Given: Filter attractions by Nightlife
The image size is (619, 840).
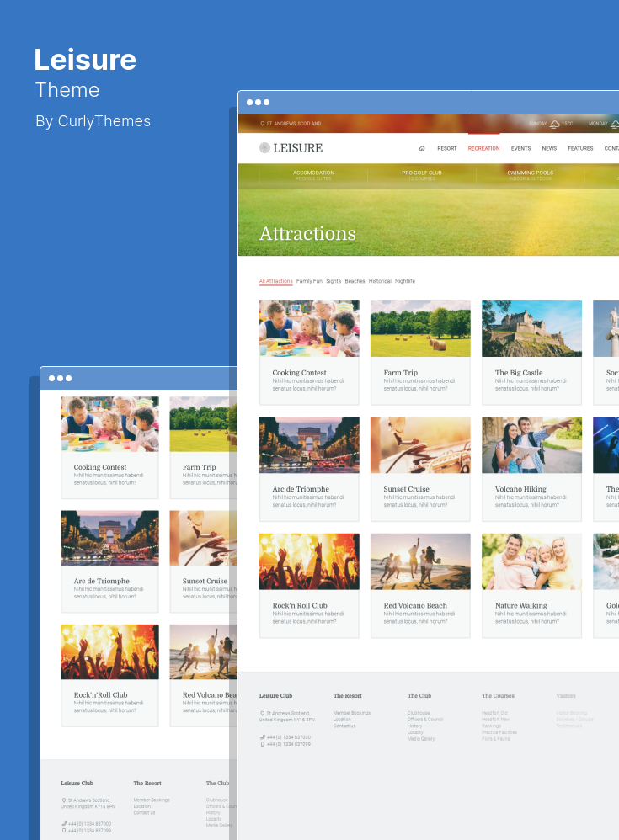Looking at the screenshot, I should tap(405, 281).
